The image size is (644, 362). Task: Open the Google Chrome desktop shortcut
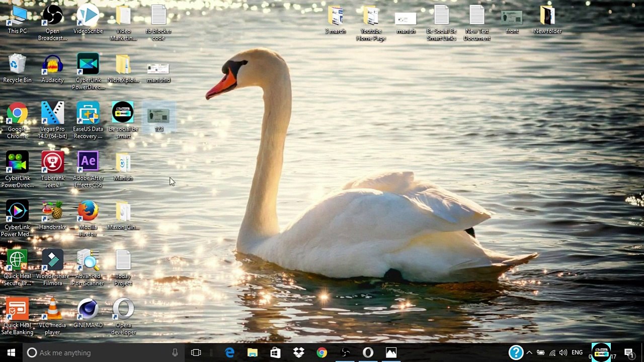17,114
